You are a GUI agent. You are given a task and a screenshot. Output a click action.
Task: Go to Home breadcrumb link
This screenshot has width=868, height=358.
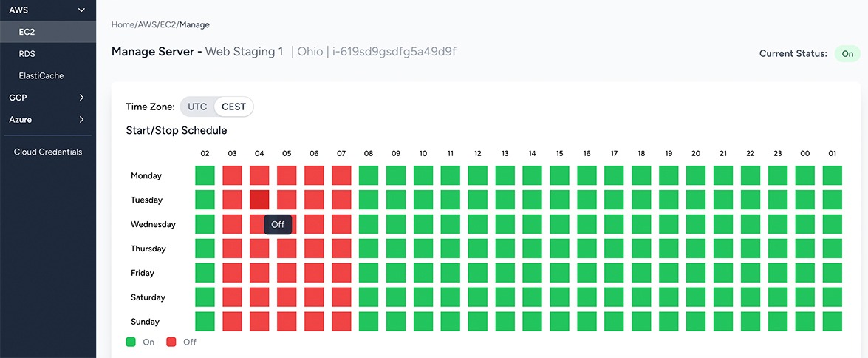tap(123, 24)
